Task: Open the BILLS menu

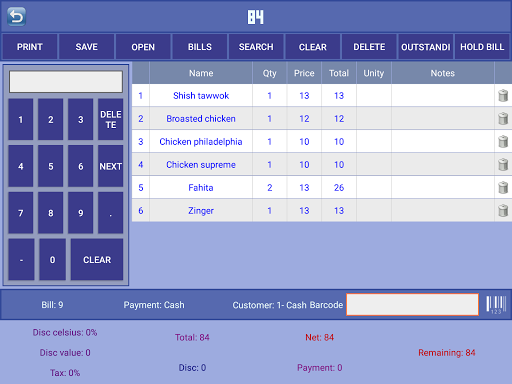Action: click(x=200, y=47)
